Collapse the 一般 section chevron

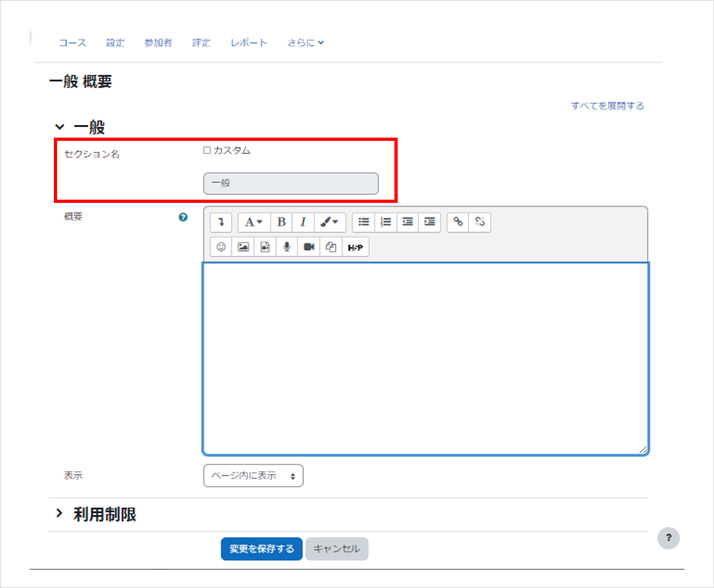(60, 127)
